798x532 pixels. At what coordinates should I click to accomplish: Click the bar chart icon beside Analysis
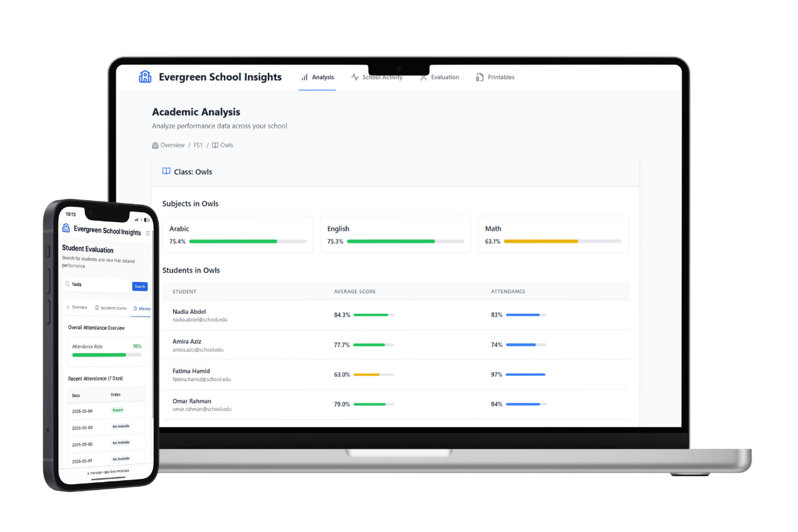point(305,77)
